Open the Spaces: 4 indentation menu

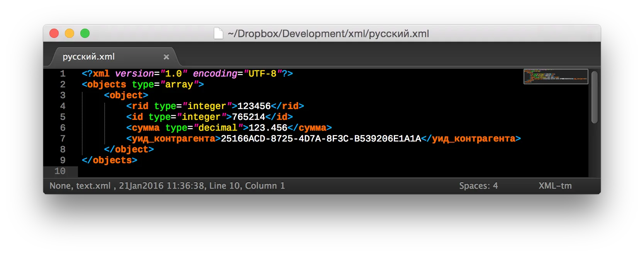point(478,186)
